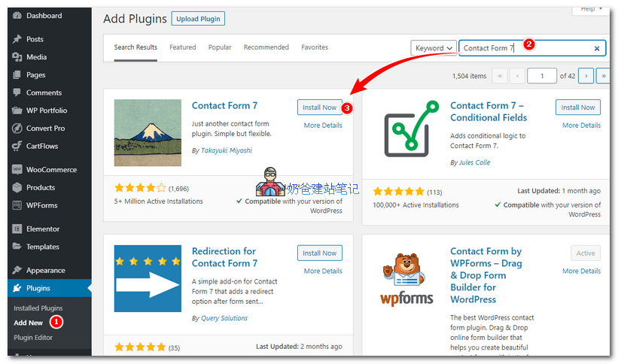Open Installed Plugins submenu item
Screen dimensions: 618x364
[x=38, y=308]
